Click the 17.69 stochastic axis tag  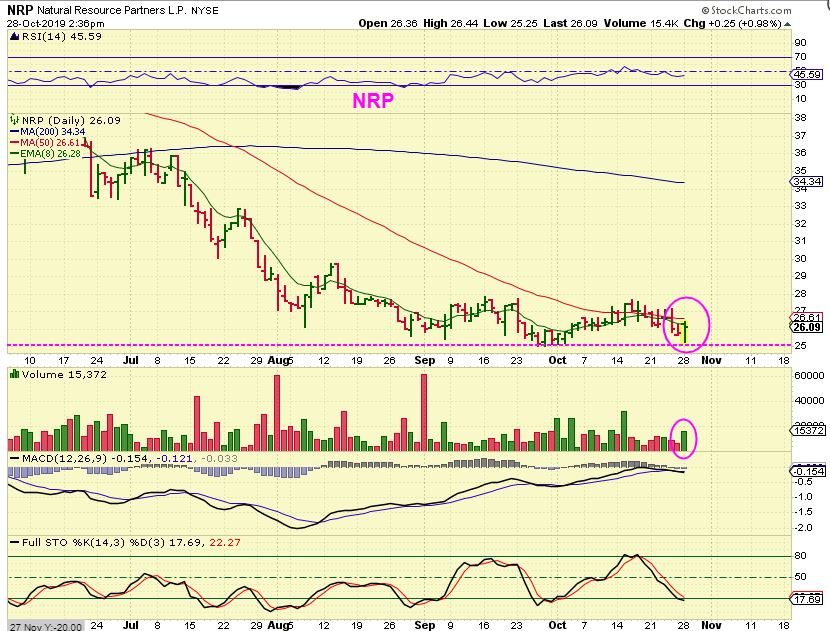[807, 599]
